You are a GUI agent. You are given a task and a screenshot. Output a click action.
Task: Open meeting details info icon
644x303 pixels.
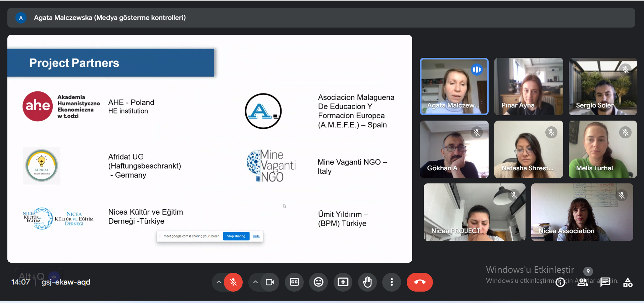coord(560,283)
